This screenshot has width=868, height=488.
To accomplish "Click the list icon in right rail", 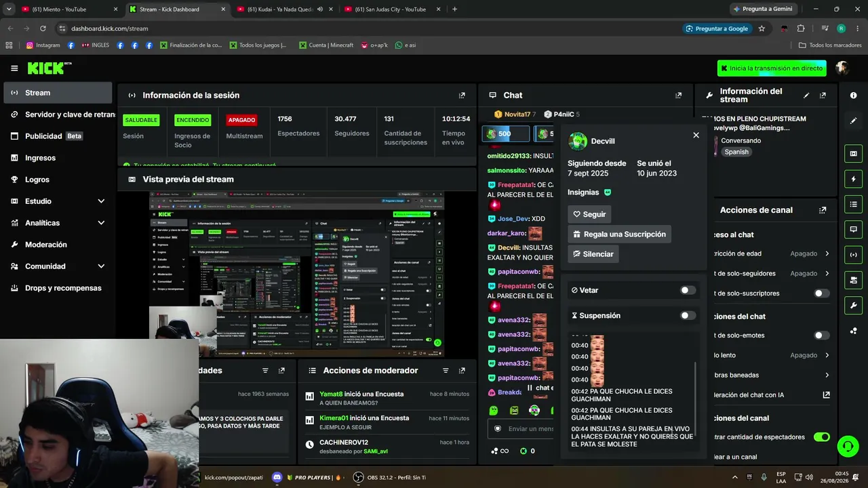I will coord(853,204).
